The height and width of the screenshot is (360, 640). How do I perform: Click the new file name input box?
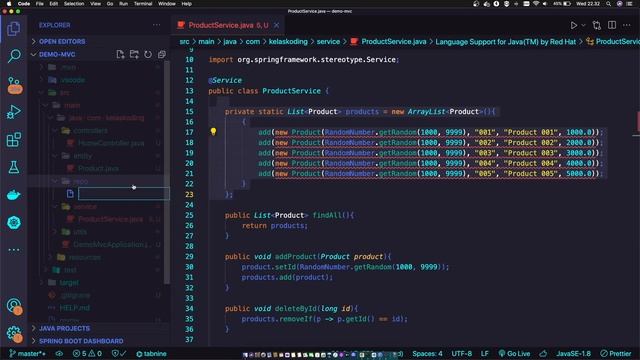coord(123,193)
